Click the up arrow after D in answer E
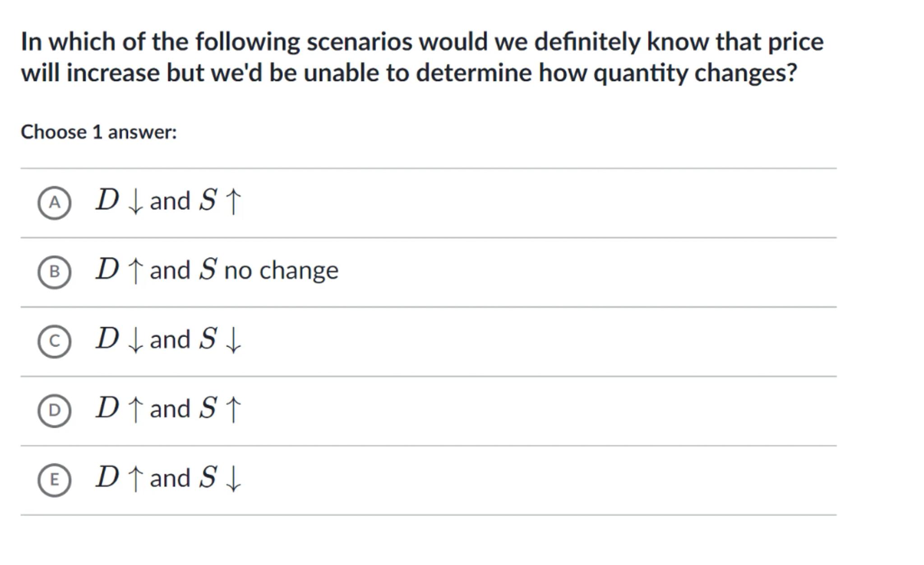This screenshot has height=565, width=924. coord(135,478)
